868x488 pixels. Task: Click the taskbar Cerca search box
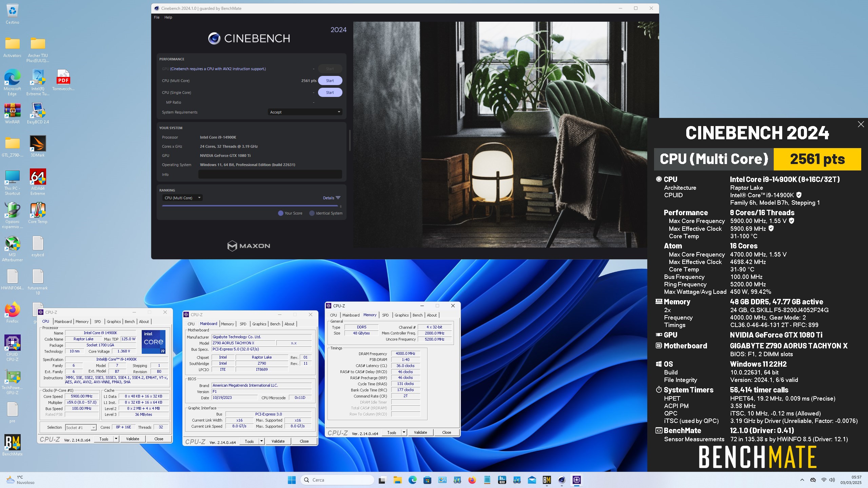click(x=337, y=480)
